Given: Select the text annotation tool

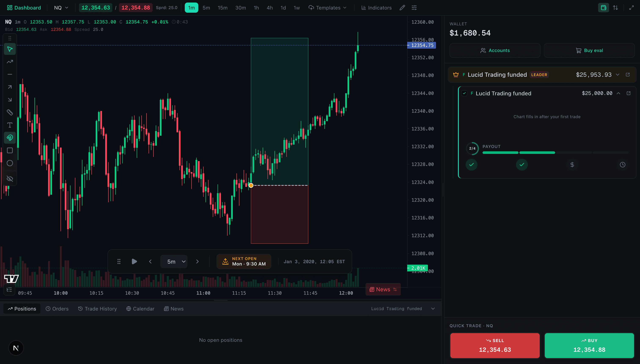Looking at the screenshot, I should point(10,125).
